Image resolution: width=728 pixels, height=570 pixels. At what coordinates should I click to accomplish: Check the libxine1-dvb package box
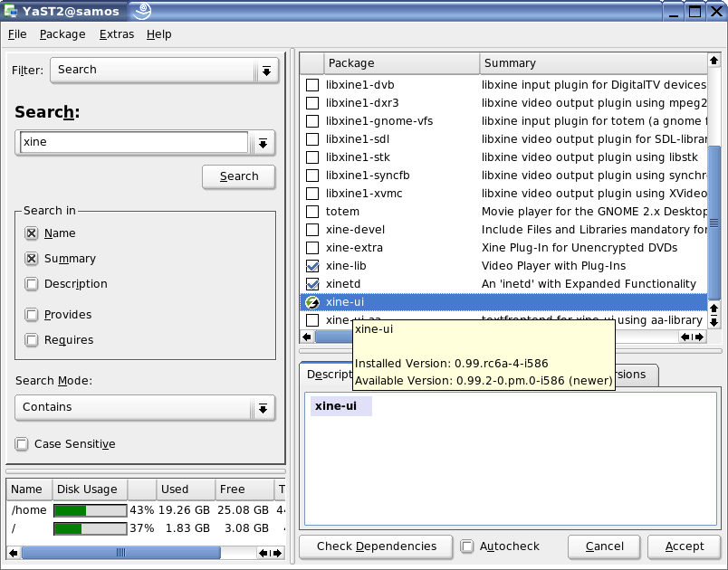(x=312, y=85)
